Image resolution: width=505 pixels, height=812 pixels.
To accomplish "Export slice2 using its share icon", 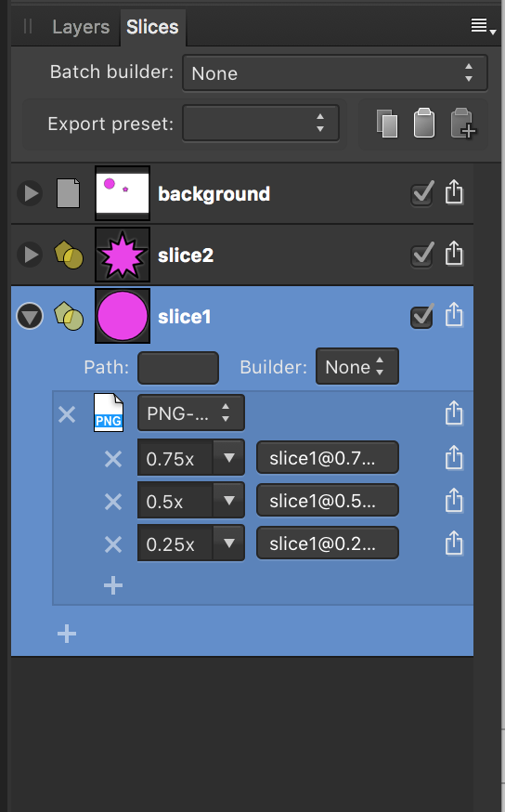I will pyautogui.click(x=454, y=255).
